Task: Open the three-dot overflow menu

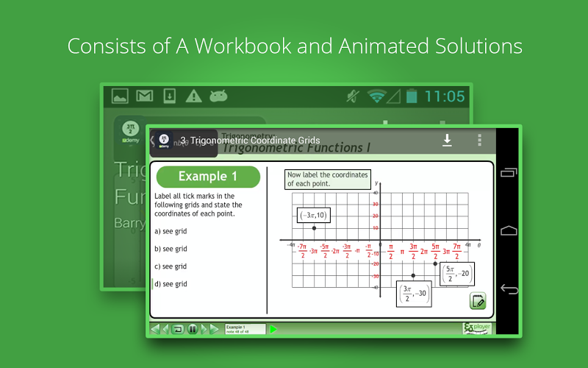Action: pos(479,140)
